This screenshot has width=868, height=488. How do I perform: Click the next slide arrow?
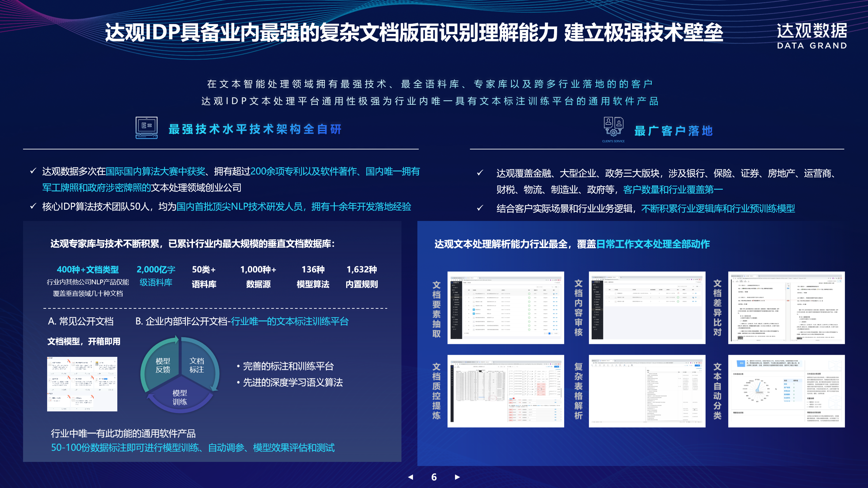(457, 477)
